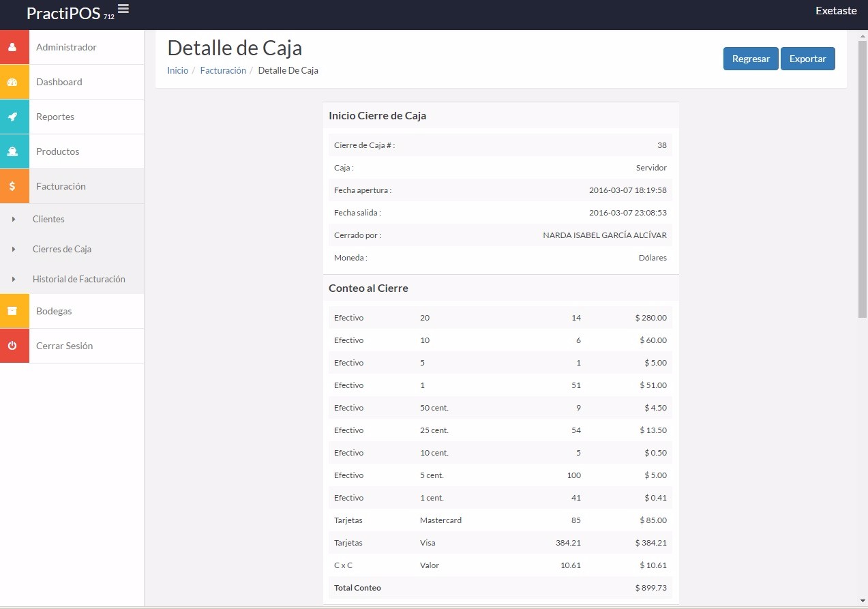This screenshot has width=868, height=609.
Task: Click the Mastercard row label
Action: coord(440,520)
